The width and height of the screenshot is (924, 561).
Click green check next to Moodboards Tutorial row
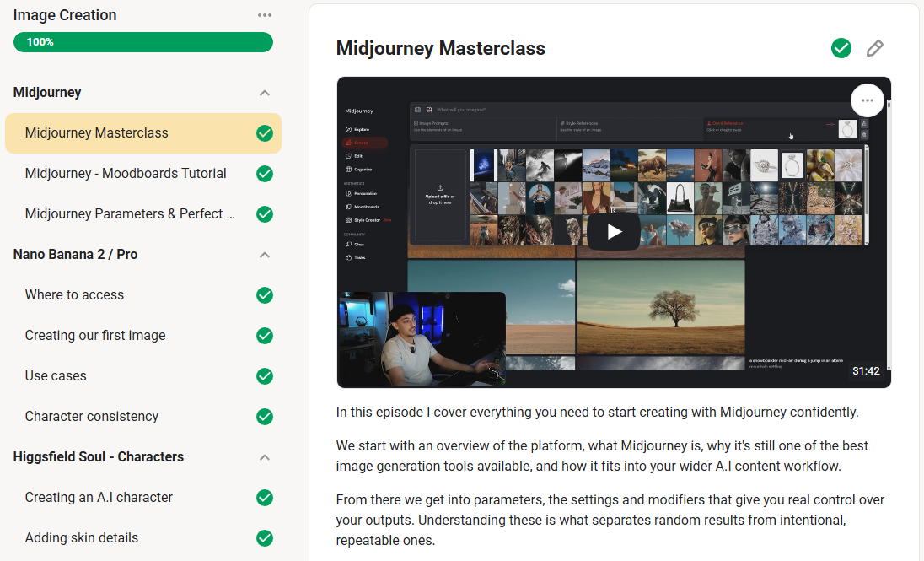point(265,174)
